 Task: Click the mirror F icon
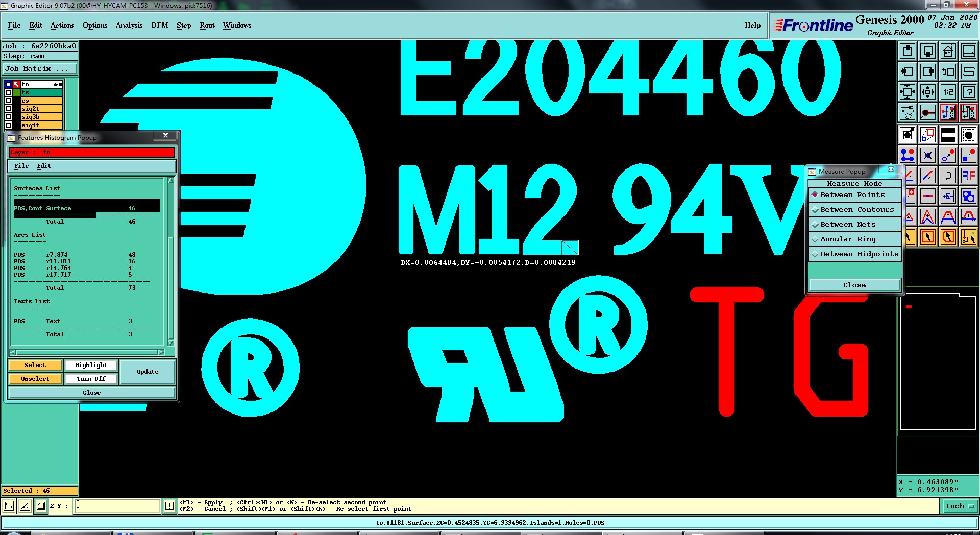969,176
